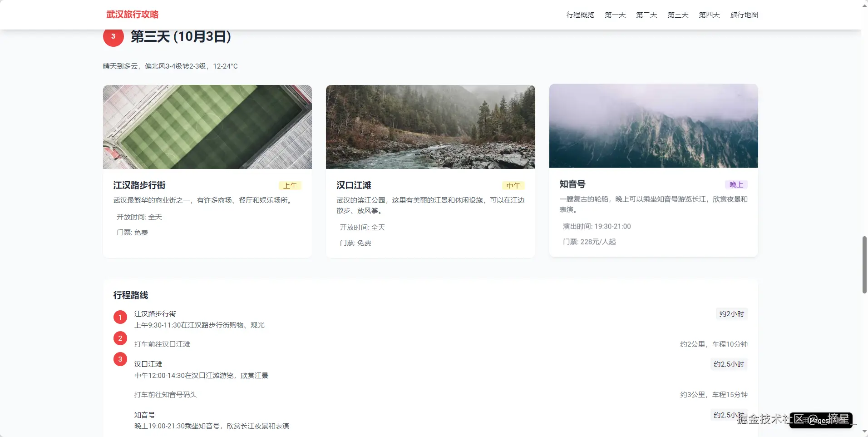Select the 知音号 card title
The height and width of the screenshot is (437, 868).
[x=572, y=184]
